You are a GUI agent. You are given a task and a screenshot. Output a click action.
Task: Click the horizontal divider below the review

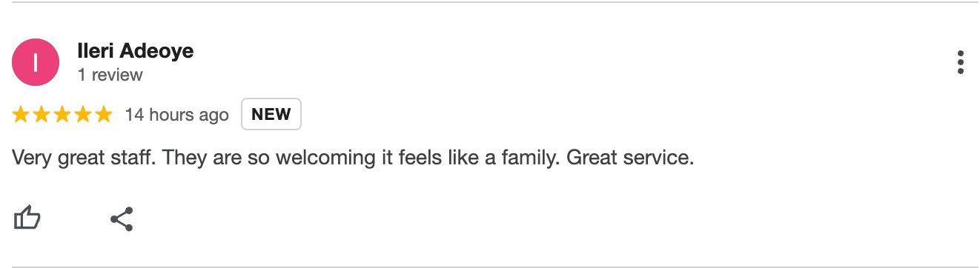point(490,265)
